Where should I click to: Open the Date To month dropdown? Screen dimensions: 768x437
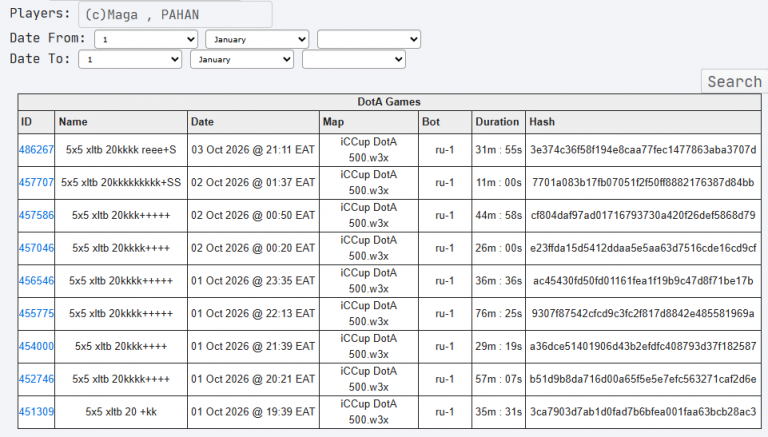[242, 59]
